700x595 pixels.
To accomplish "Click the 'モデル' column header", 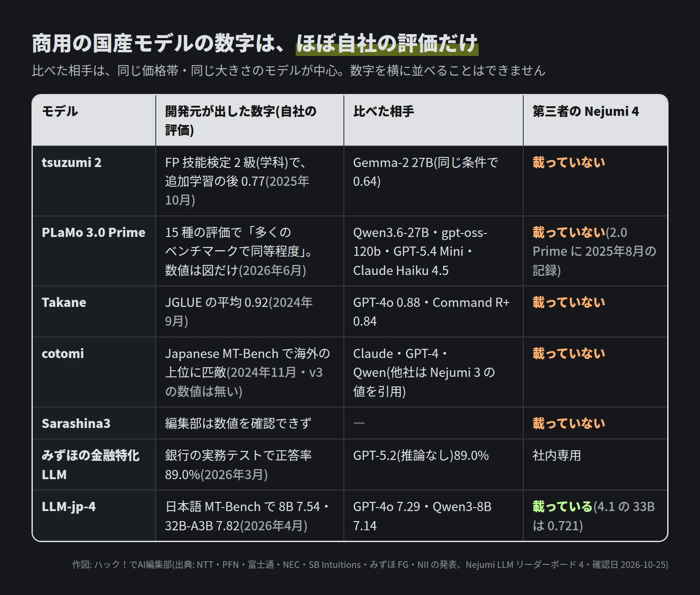I will (94, 120).
